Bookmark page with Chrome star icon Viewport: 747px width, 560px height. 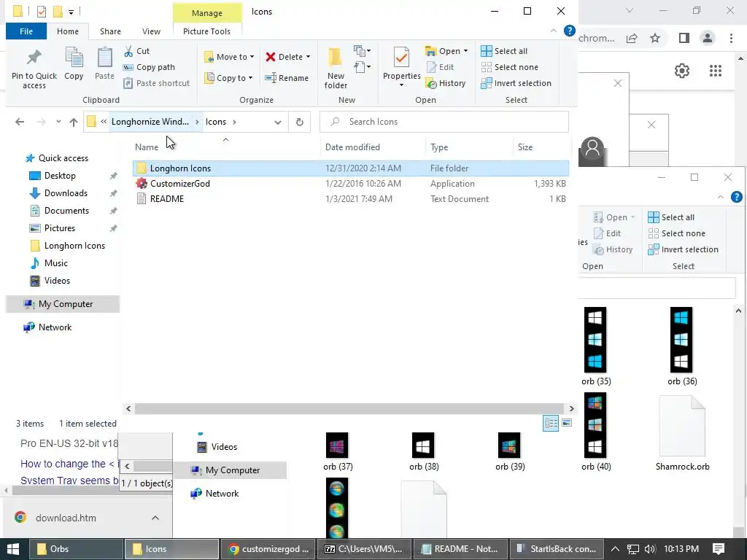point(656,38)
